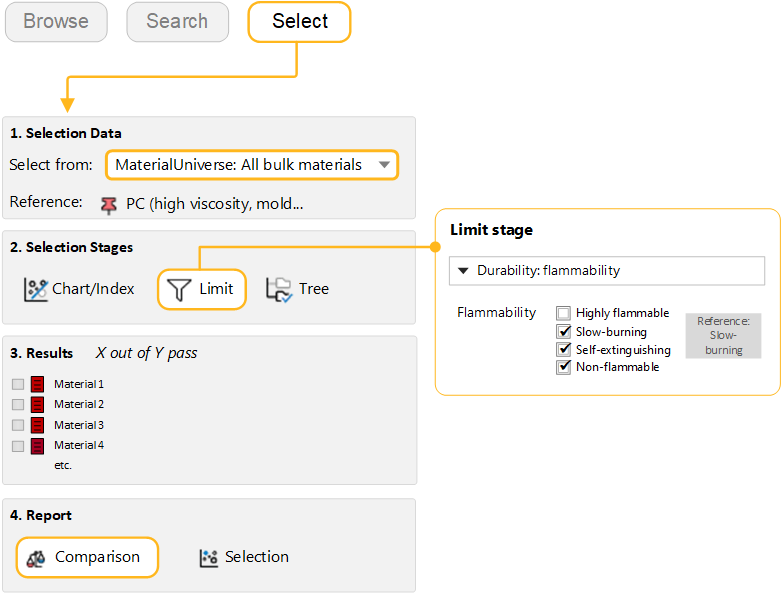
Task: Click the PC (high viscosity, mold... reference text
Action: pyautogui.click(x=214, y=204)
